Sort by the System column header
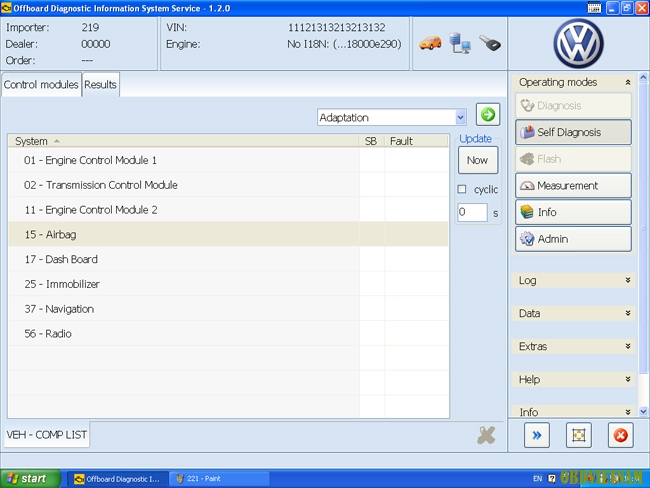 click(x=183, y=141)
